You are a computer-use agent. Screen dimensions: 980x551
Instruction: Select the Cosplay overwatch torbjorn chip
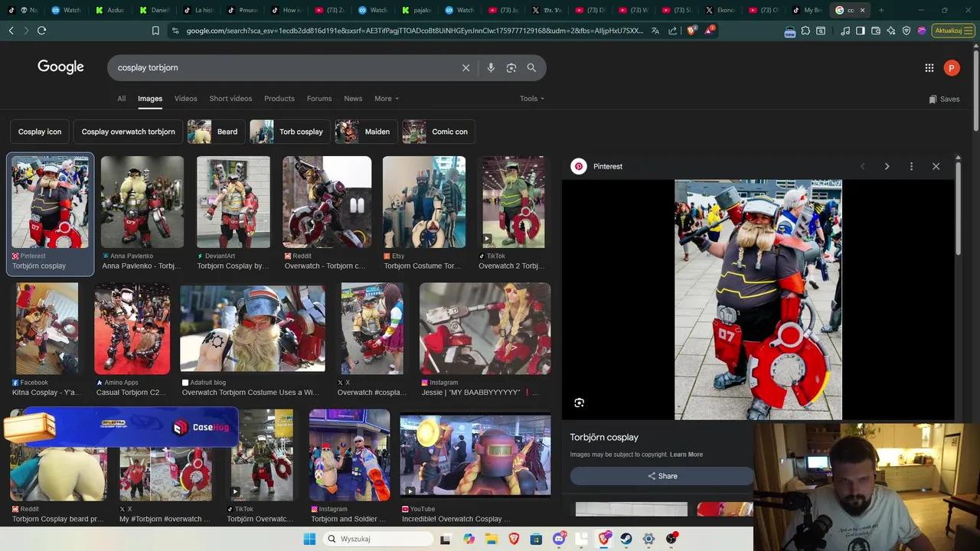click(129, 132)
